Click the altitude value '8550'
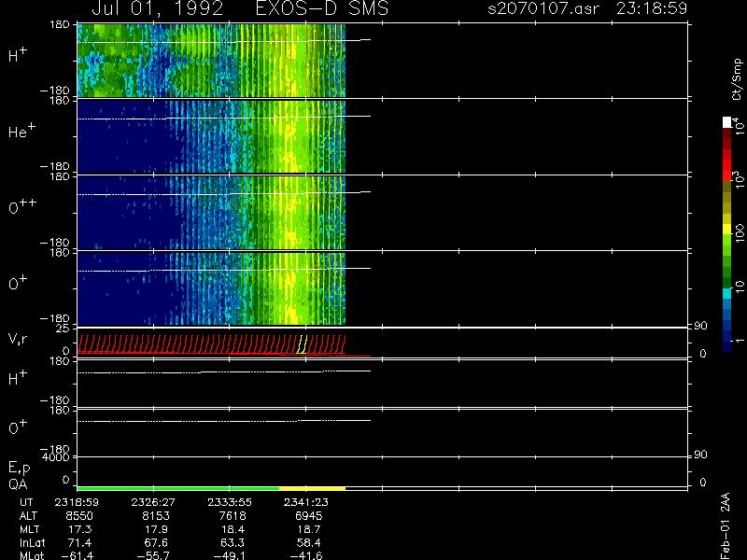The image size is (747, 560). coord(79,516)
